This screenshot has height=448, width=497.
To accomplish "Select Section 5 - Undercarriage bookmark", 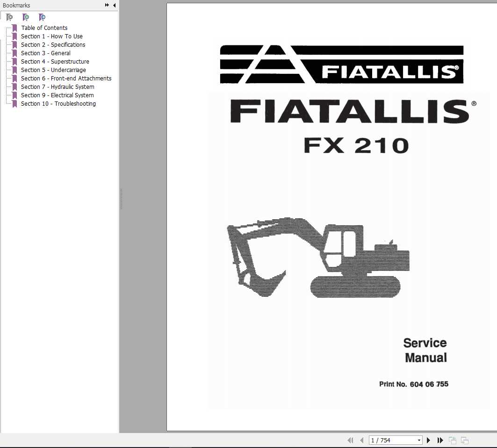I will (53, 70).
